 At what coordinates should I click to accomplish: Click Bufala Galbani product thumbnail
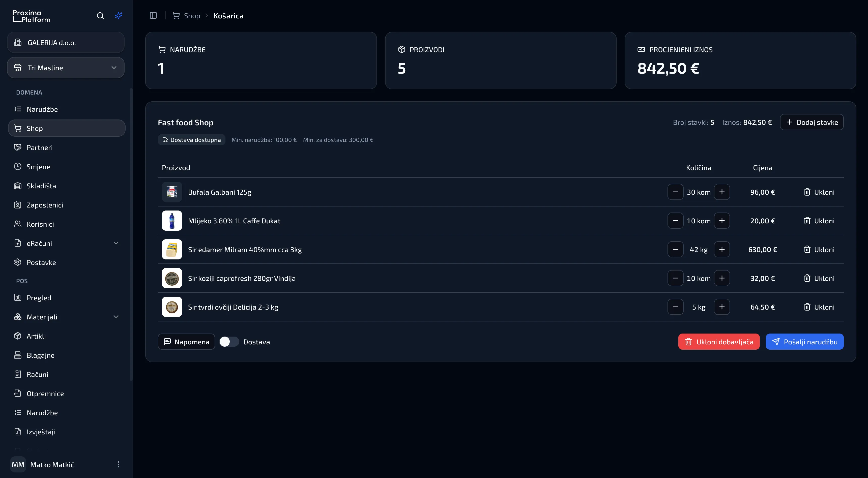(172, 192)
